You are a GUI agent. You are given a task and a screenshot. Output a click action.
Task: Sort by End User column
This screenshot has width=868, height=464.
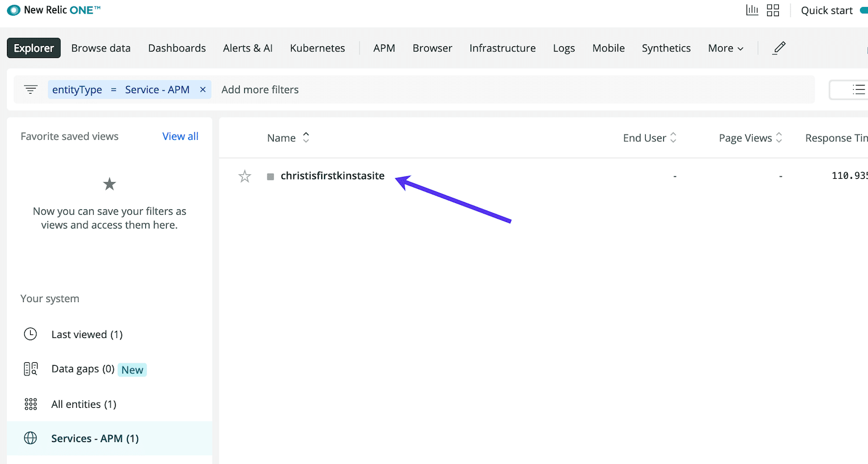649,138
